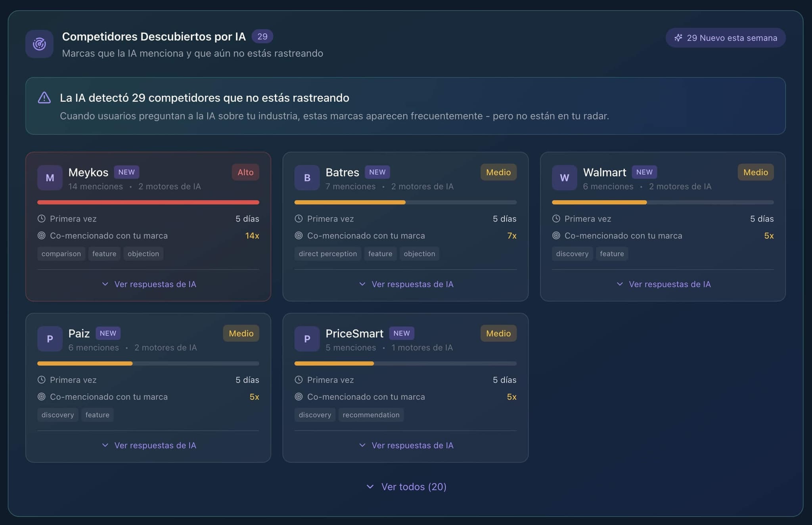Toggle the Alto priority badge on Meykos
Screen dimensions: 812x525
click(x=245, y=172)
